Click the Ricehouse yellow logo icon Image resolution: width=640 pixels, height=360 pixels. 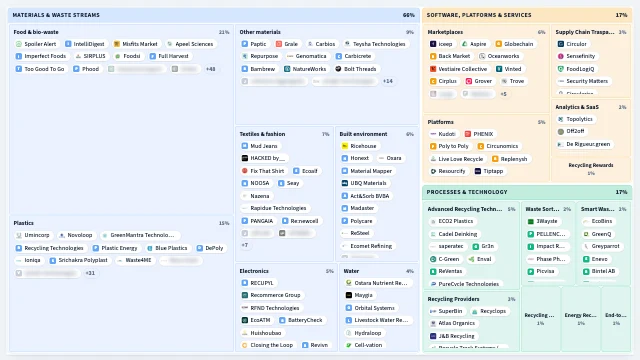click(345, 146)
